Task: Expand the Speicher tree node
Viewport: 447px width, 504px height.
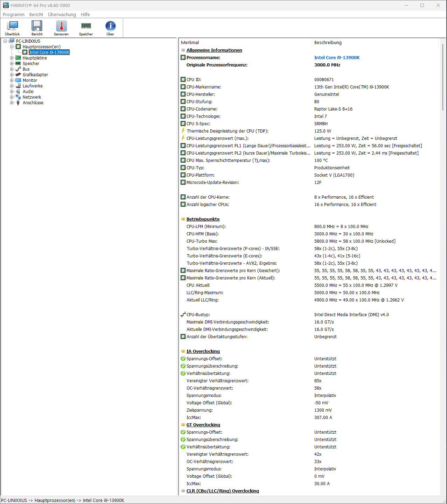Action: coord(12,63)
